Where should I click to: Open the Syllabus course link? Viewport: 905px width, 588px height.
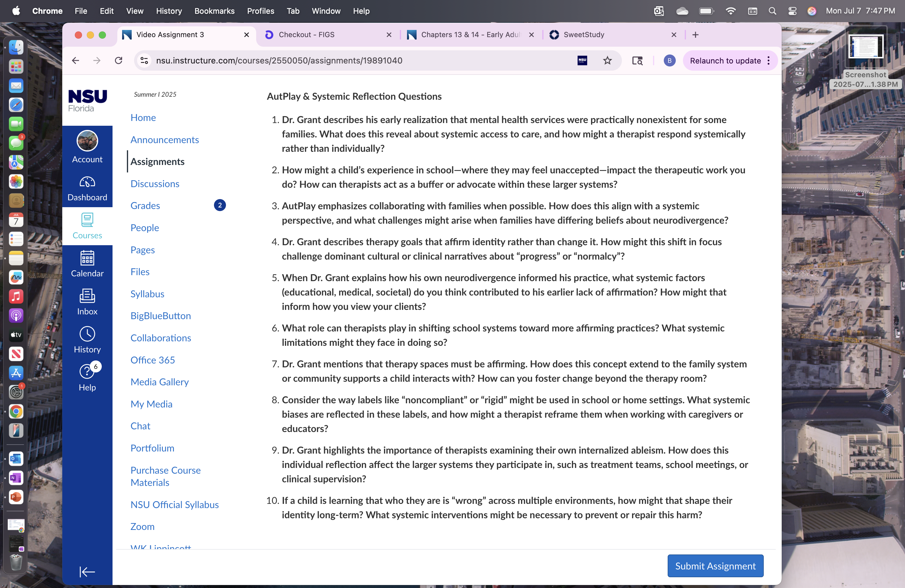147,294
